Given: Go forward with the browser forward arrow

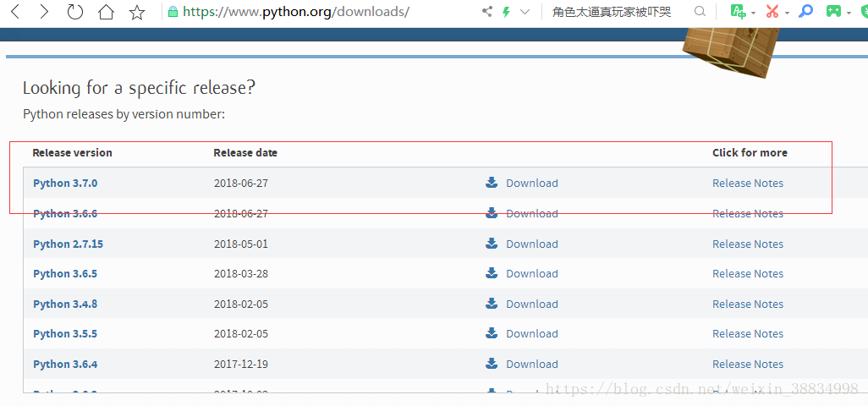Looking at the screenshot, I should coord(44,12).
